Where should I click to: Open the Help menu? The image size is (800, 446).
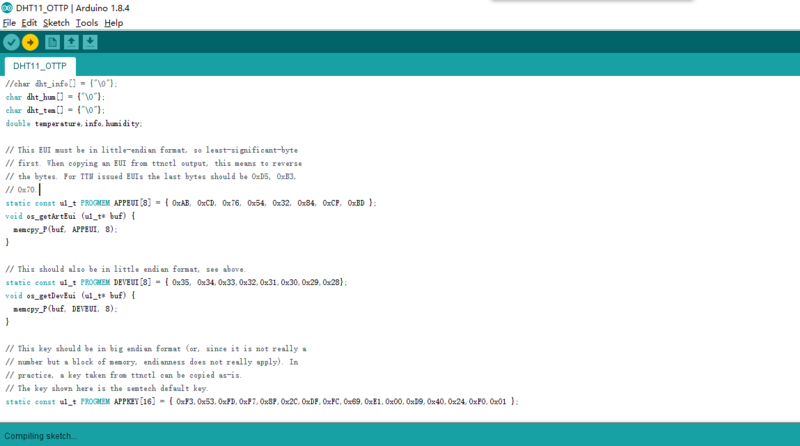click(114, 23)
